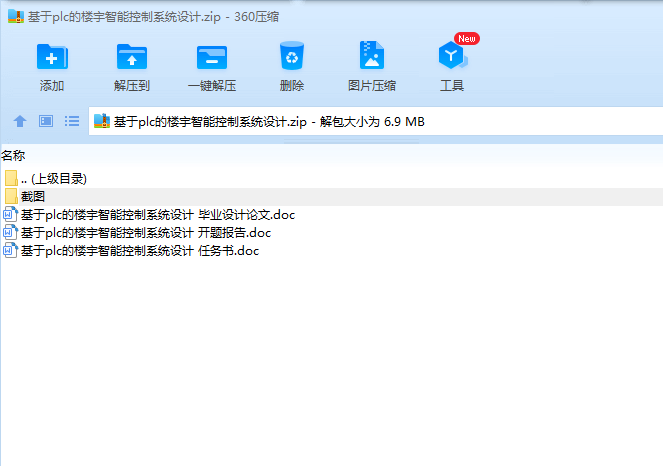Screen dimensions: 663x466
Task: Open the 工具 (Tools) hexagon icon
Action: pos(452,55)
